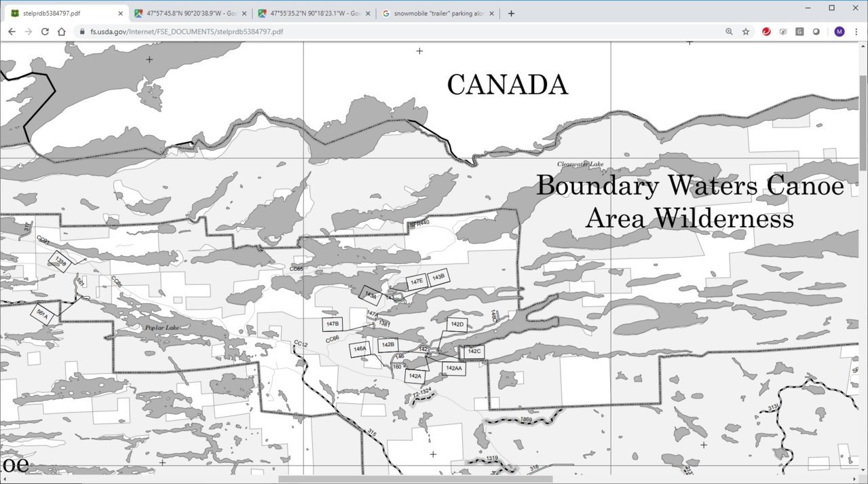Click the Boundary Waters Canoe Area Wilderness label
Screen dimensions: 868x484
[690, 202]
